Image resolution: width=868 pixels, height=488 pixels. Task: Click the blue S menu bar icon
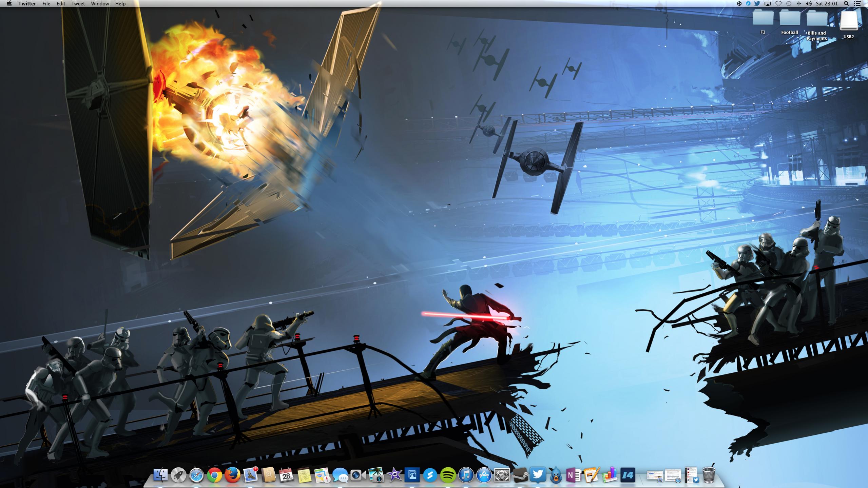click(748, 3)
